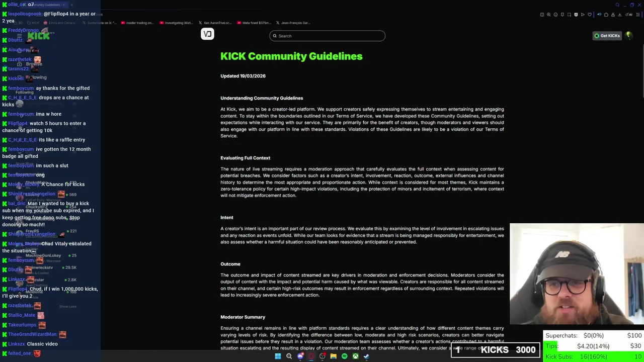The height and width of the screenshot is (362, 644).
Task: Bookmark page with the heart icon
Action: point(590,15)
